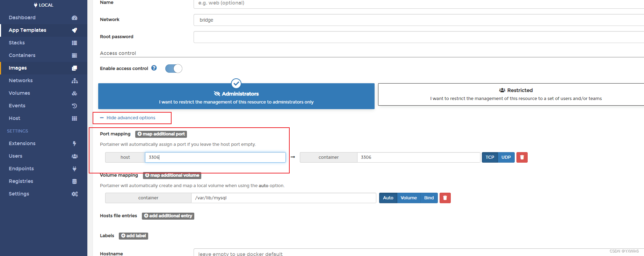
Task: Open the Events page
Action: pos(44,106)
